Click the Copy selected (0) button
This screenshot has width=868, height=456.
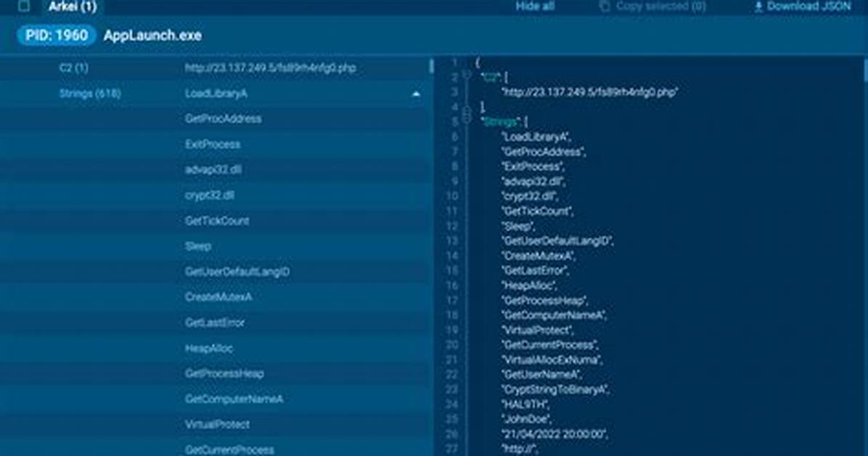coord(652,6)
